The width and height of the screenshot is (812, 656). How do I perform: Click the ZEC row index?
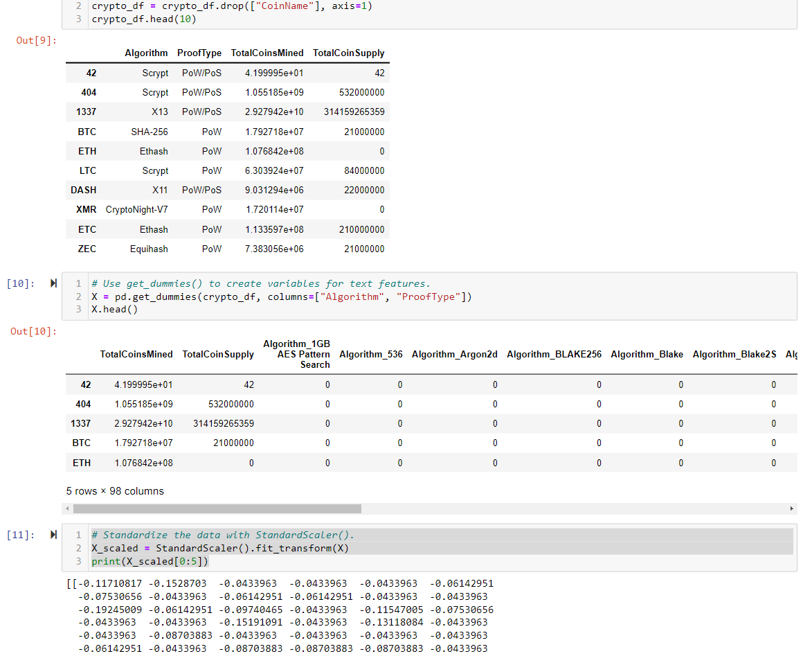click(x=87, y=249)
